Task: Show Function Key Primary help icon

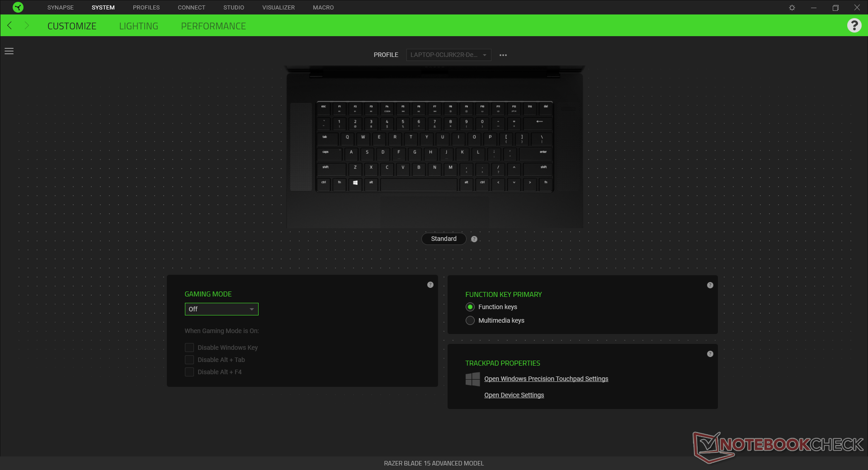Action: click(710, 285)
